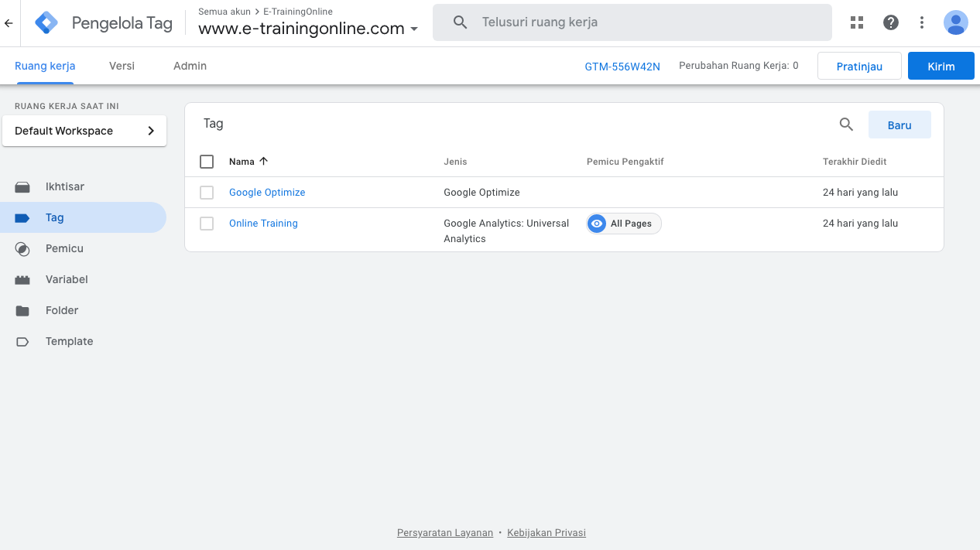
Task: Open the Kebijakan Privasi link
Action: [x=547, y=532]
